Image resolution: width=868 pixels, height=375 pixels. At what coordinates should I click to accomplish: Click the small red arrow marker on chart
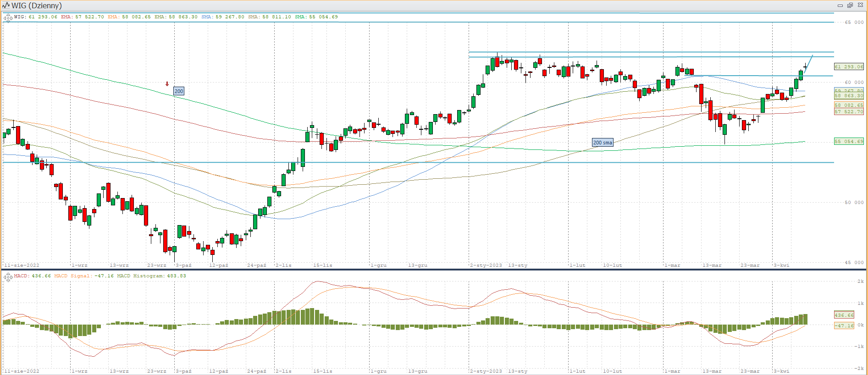[167, 84]
